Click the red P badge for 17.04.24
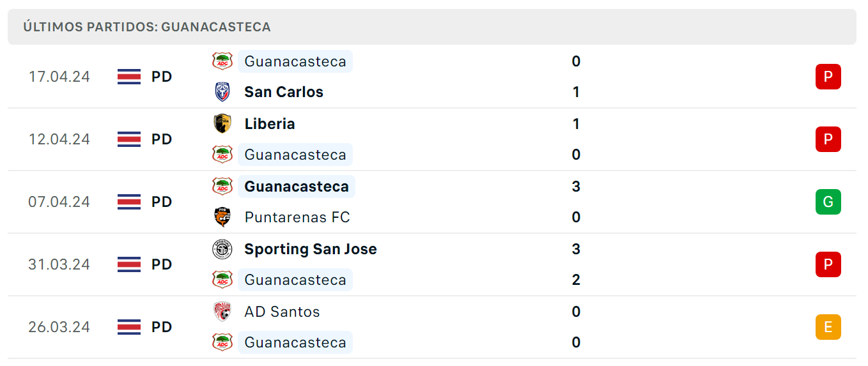Image resolution: width=868 pixels, height=366 pixels. tap(828, 77)
